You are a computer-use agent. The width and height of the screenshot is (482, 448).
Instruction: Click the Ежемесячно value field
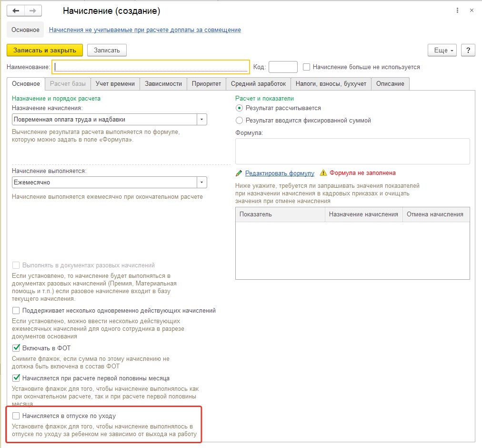[x=104, y=182]
